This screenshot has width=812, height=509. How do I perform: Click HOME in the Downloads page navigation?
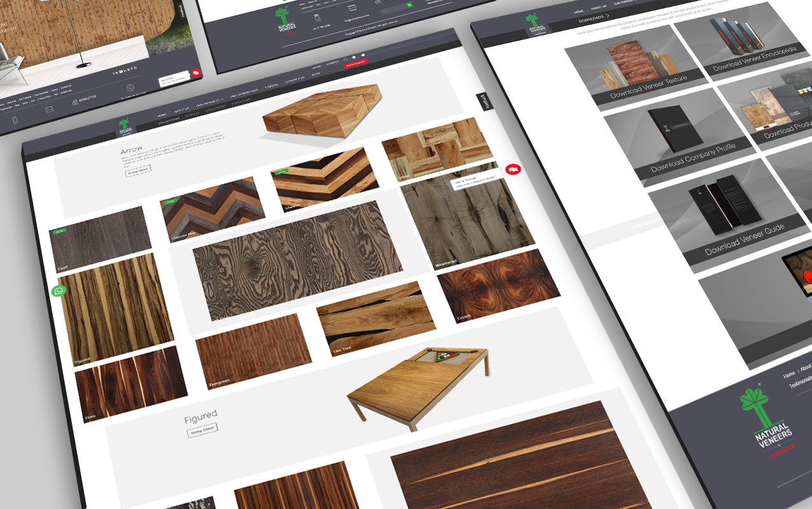(x=578, y=13)
